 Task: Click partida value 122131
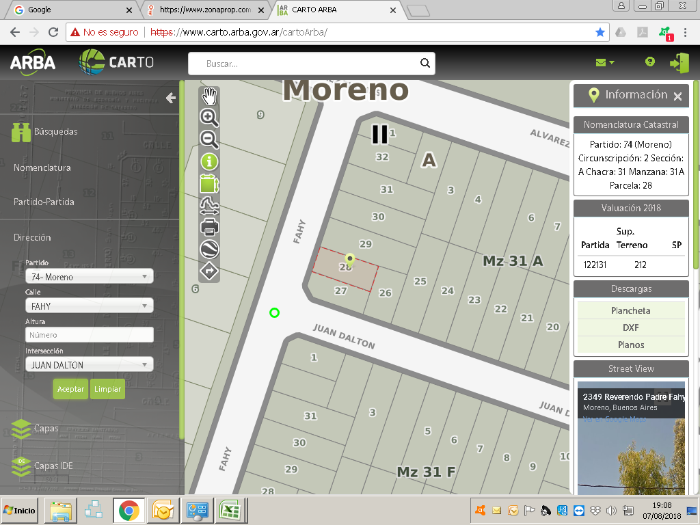595,265
